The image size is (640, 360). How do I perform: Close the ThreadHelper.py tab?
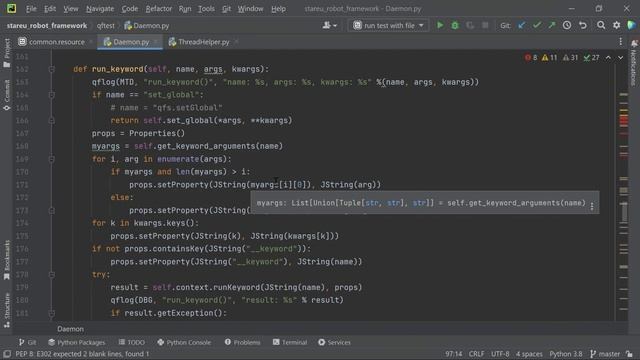click(236, 42)
